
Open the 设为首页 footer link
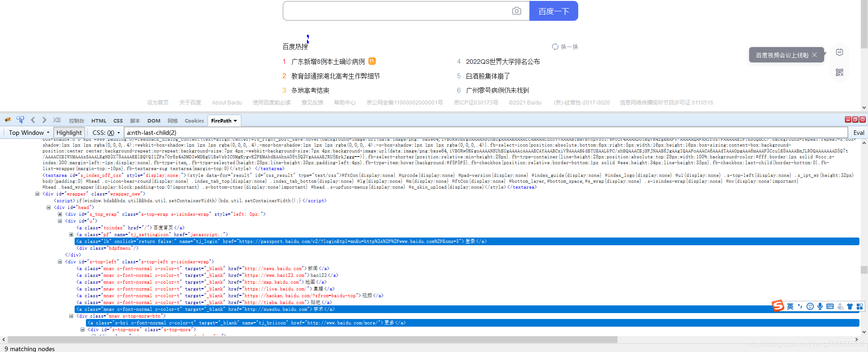(x=158, y=103)
